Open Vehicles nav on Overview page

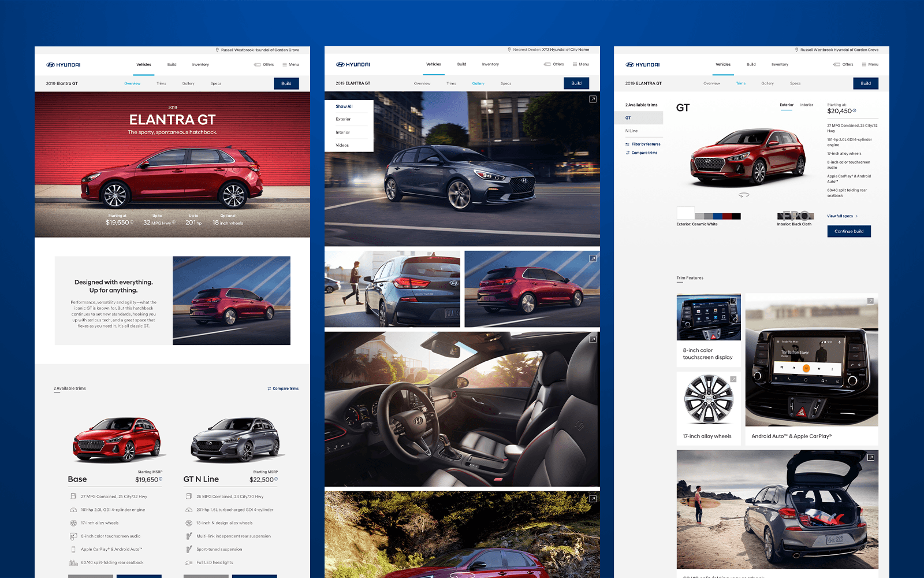[x=144, y=65]
